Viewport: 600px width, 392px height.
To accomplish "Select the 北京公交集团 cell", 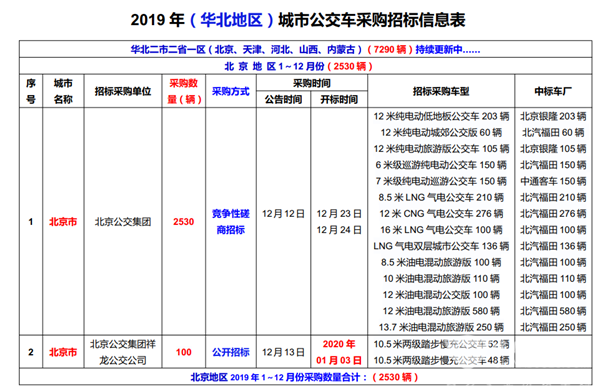I will point(123,222).
